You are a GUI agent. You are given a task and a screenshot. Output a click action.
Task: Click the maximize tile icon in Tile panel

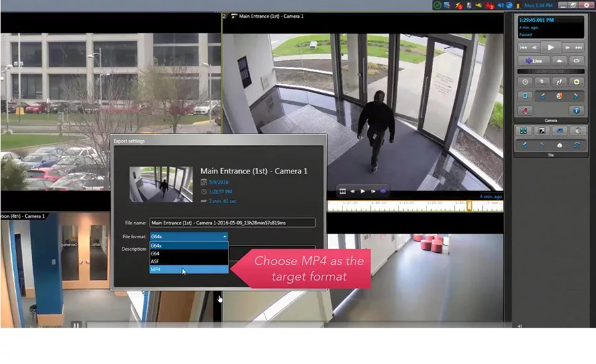click(523, 131)
